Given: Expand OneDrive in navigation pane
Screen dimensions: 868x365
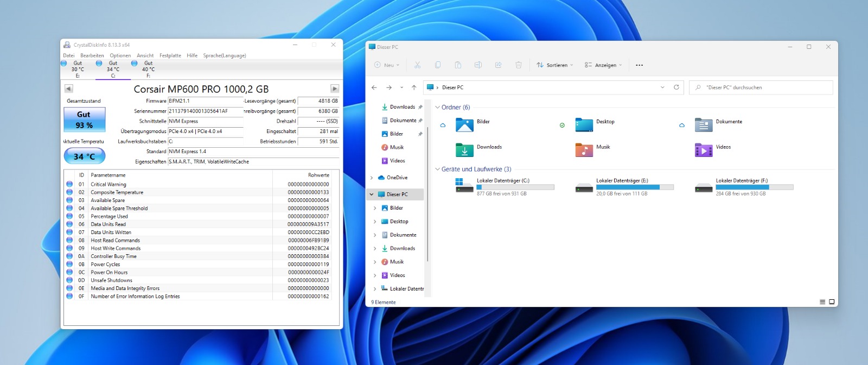Looking at the screenshot, I should pyautogui.click(x=372, y=178).
